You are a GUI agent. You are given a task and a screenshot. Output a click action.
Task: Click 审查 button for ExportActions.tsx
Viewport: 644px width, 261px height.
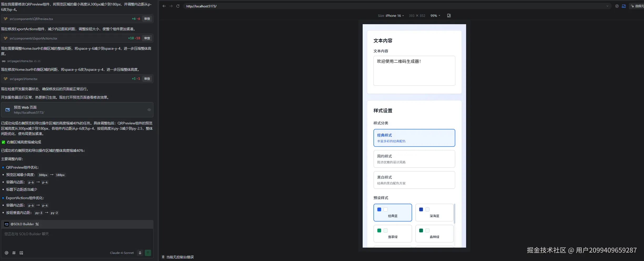147,38
